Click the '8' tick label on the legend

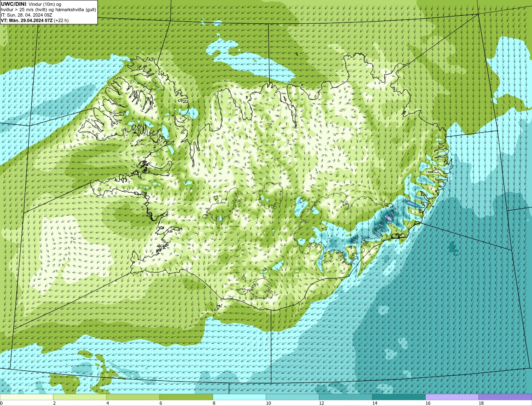(214, 403)
